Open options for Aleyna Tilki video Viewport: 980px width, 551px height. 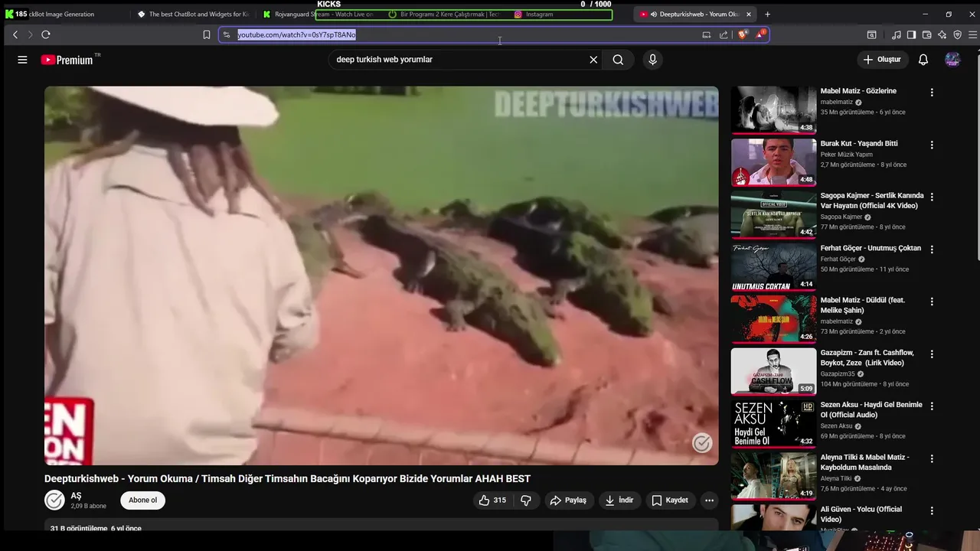point(932,458)
